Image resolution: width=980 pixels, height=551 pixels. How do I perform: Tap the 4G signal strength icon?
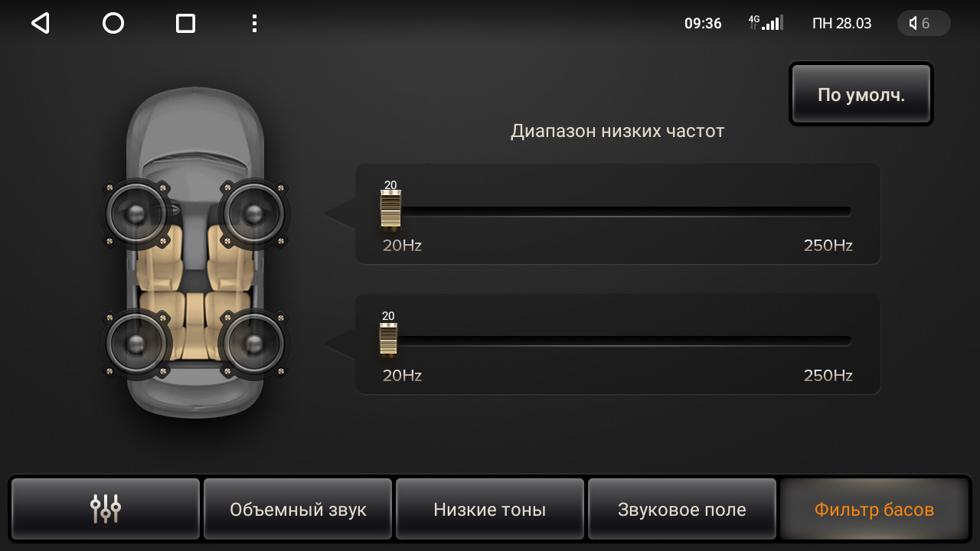[766, 23]
